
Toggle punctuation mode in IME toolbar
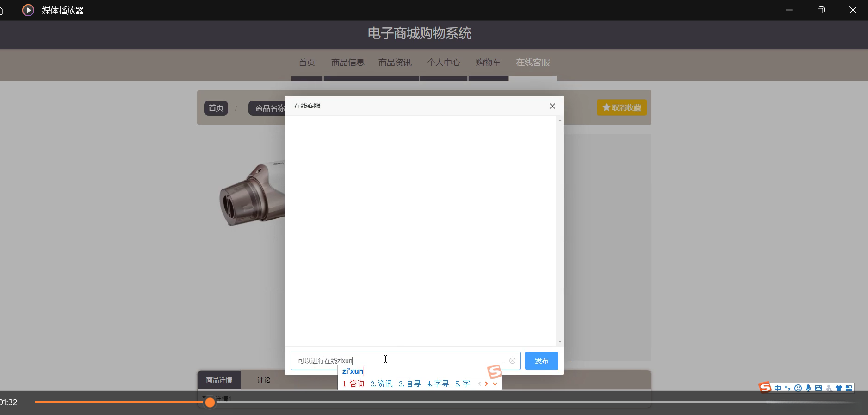788,388
